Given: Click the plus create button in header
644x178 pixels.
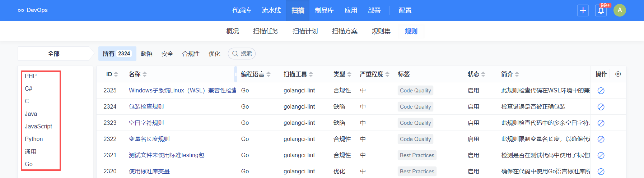Looking at the screenshot, I should [x=583, y=10].
